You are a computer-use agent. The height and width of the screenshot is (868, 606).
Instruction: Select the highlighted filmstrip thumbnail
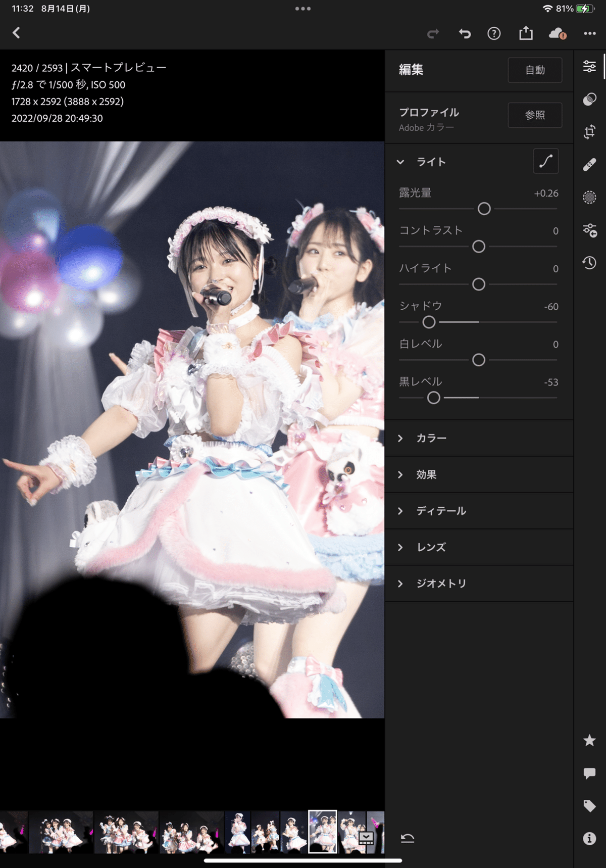(322, 832)
